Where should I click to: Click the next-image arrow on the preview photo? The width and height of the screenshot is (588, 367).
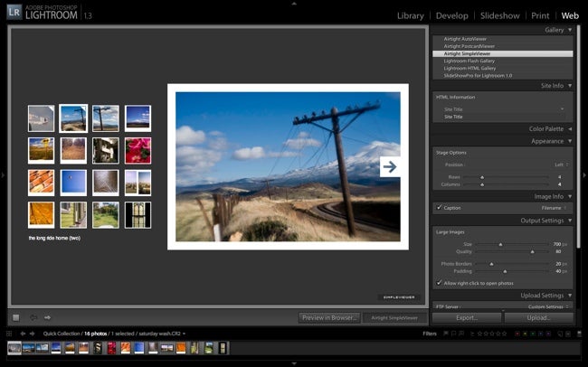390,167
